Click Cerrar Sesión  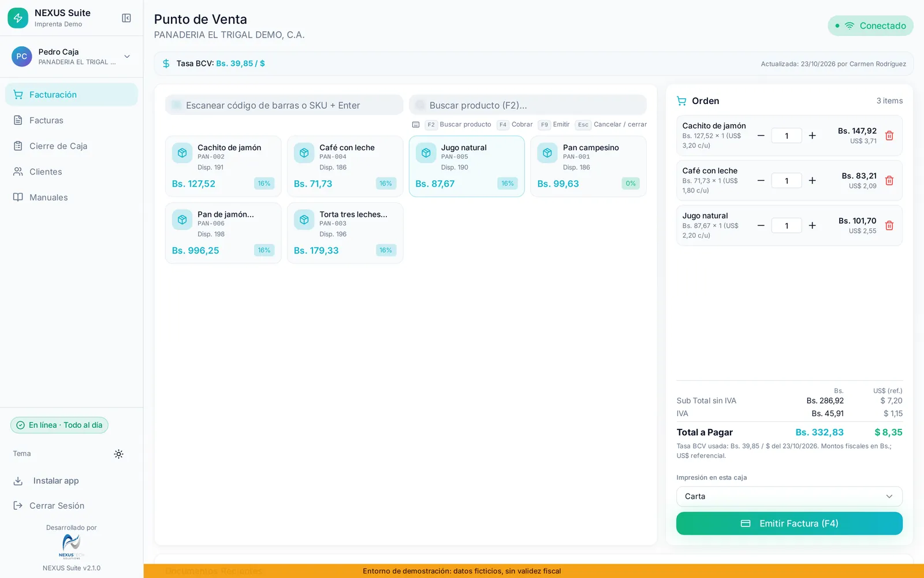tap(72, 506)
